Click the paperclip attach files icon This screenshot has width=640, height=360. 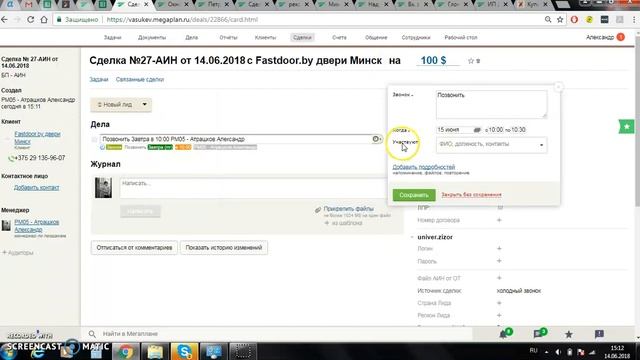pos(318,209)
